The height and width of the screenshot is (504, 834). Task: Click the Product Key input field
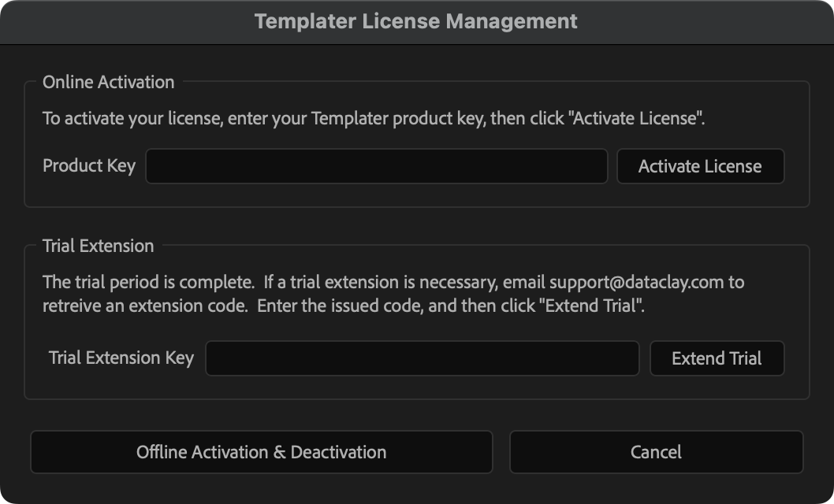click(x=376, y=166)
